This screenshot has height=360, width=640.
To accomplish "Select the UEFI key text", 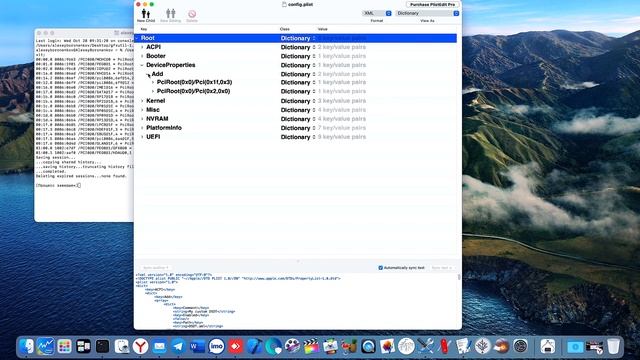I will point(153,137).
